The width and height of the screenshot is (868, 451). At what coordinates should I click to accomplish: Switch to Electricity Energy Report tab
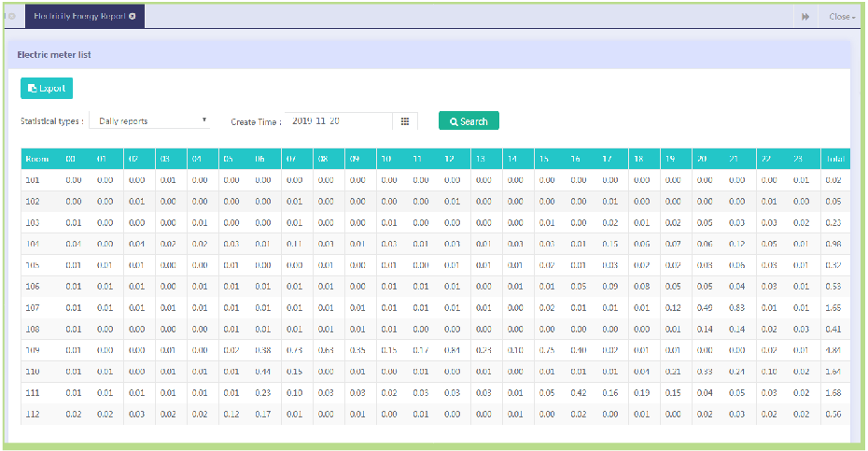[79, 16]
